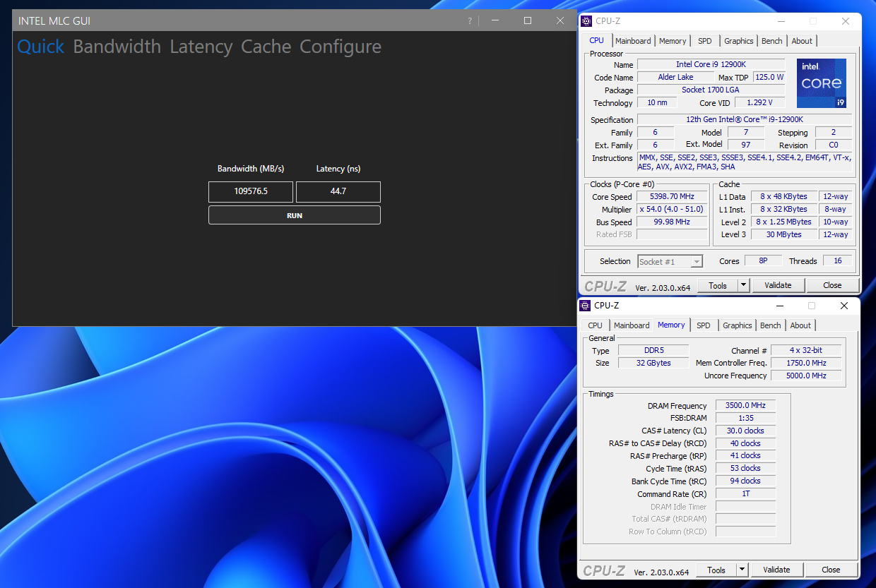Click the Bus Speed value 99.98 MHz
This screenshot has height=588, width=876.
pos(671,222)
